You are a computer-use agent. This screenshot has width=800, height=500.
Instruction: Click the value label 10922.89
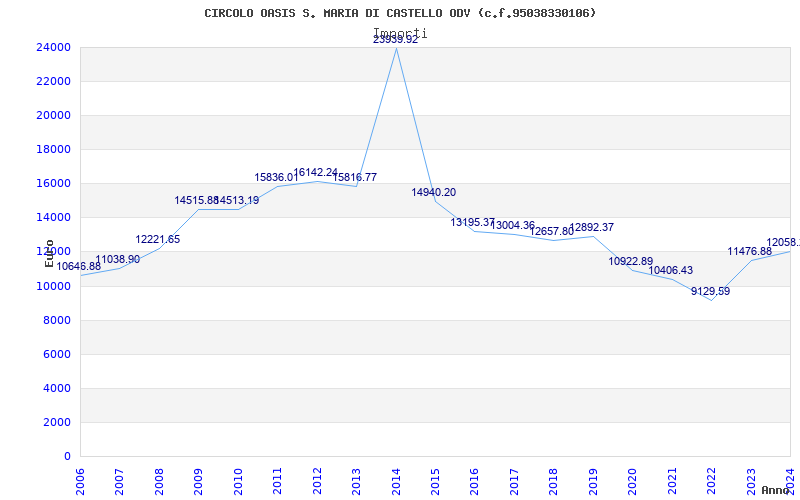click(631, 261)
